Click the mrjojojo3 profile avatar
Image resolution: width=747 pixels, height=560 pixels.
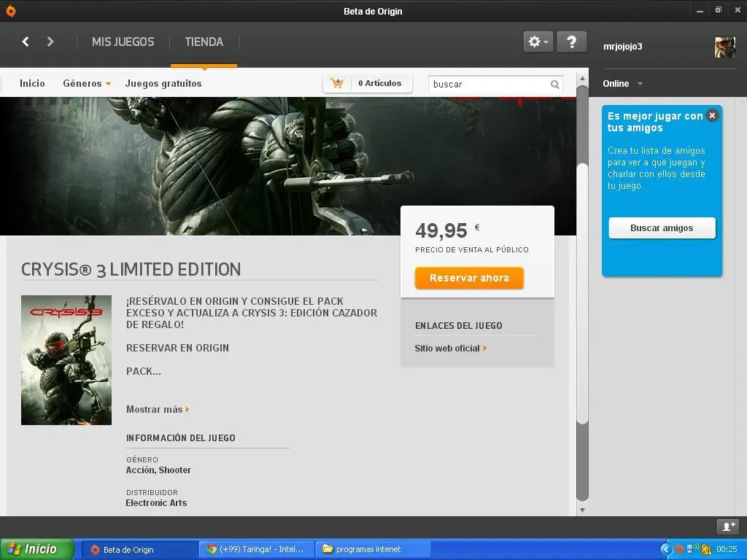(x=724, y=47)
